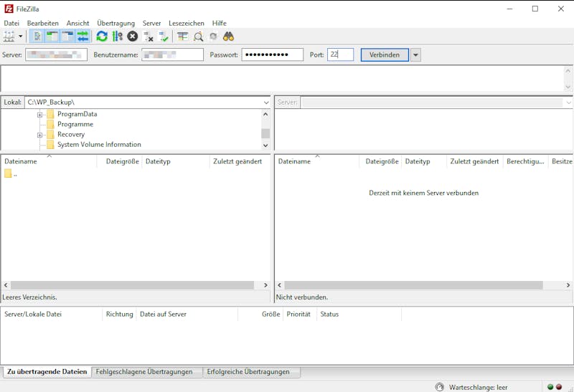
Task: Toggle the remote directory tree icon
Action: (67, 37)
